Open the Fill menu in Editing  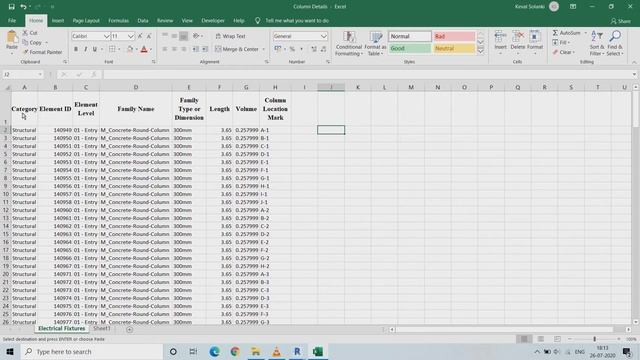[561, 42]
